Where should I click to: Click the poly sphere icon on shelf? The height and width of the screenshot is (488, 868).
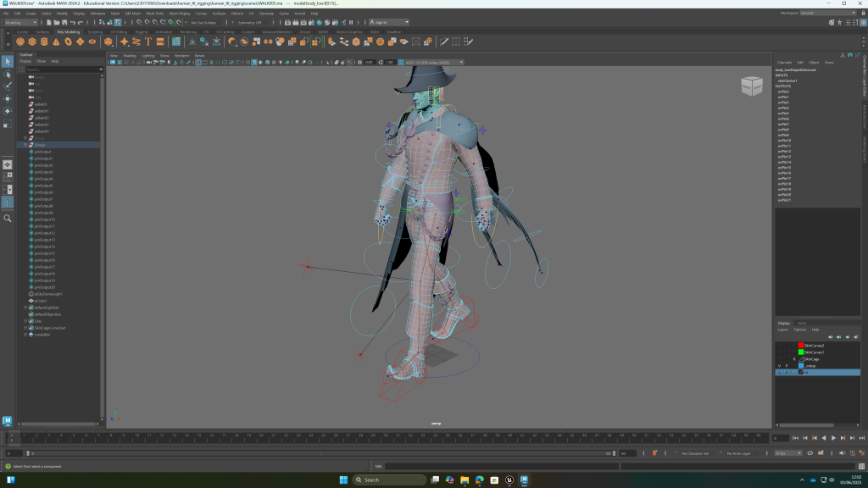[20, 42]
